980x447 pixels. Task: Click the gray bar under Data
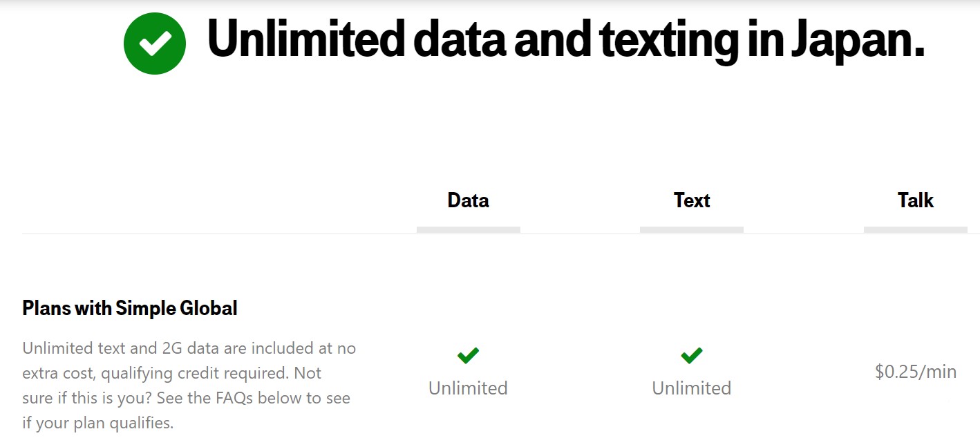[469, 229]
